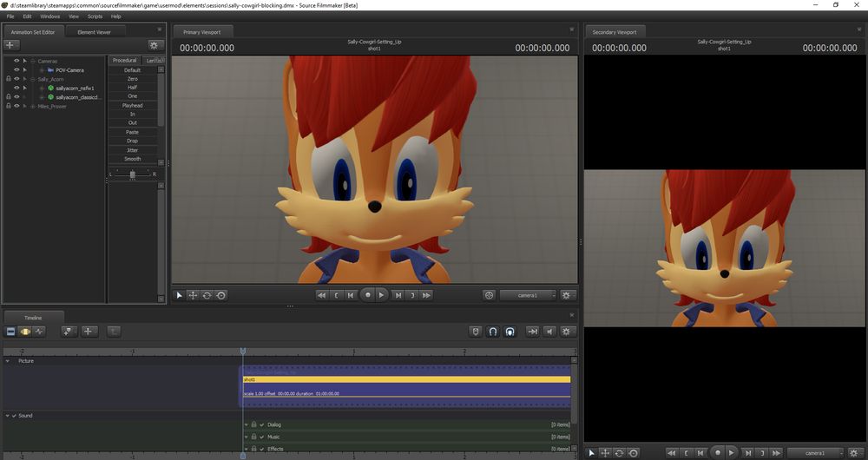Collapse the Sound track group
The image size is (868, 460).
pyautogui.click(x=8, y=415)
